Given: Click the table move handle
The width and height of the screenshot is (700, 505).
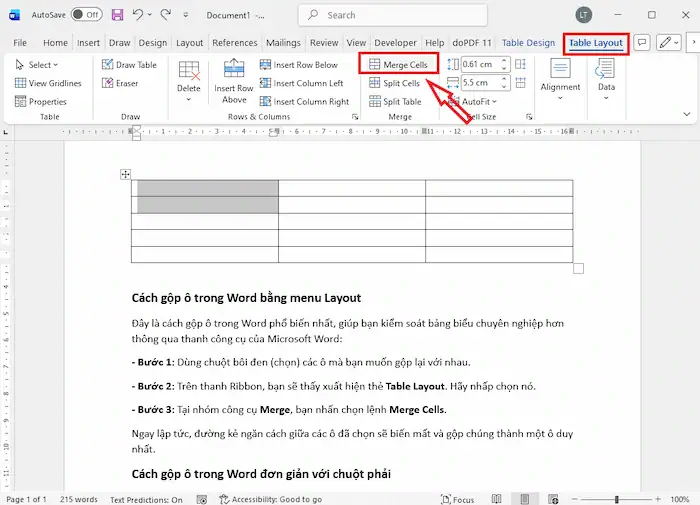Looking at the screenshot, I should (125, 174).
